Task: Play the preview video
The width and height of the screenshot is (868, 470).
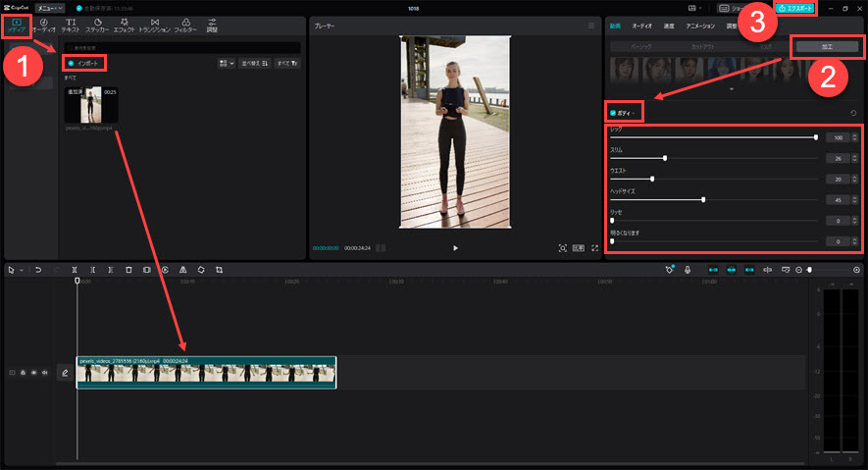Action: click(x=455, y=248)
